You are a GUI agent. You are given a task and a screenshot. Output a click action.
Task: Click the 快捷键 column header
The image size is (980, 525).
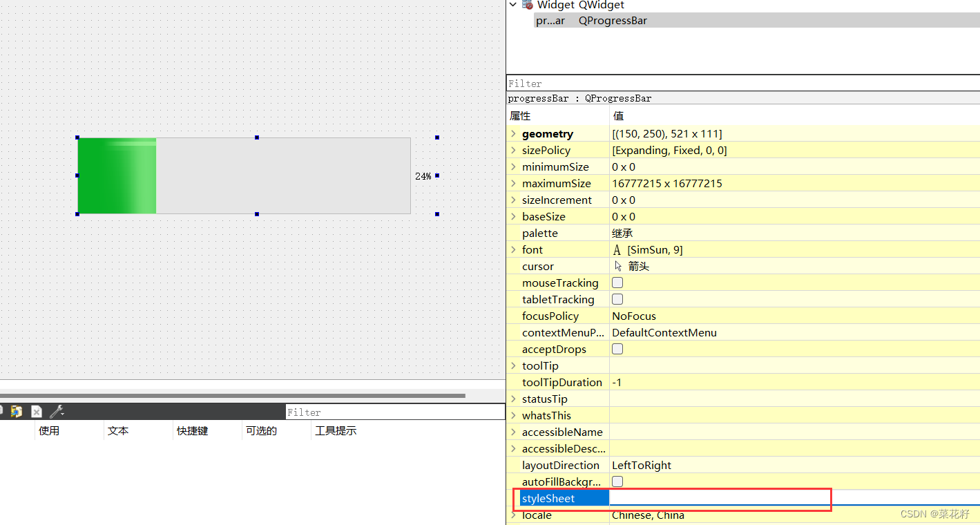click(x=192, y=430)
